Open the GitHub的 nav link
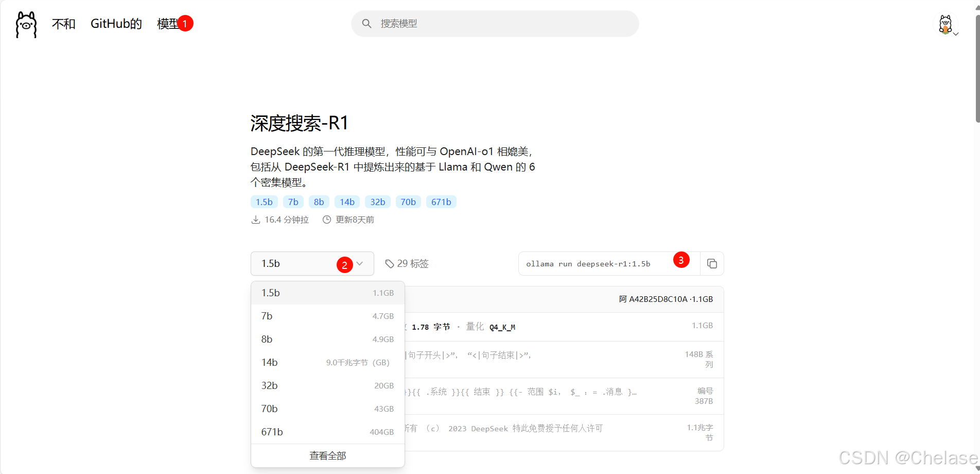The height and width of the screenshot is (474, 980). click(x=116, y=24)
